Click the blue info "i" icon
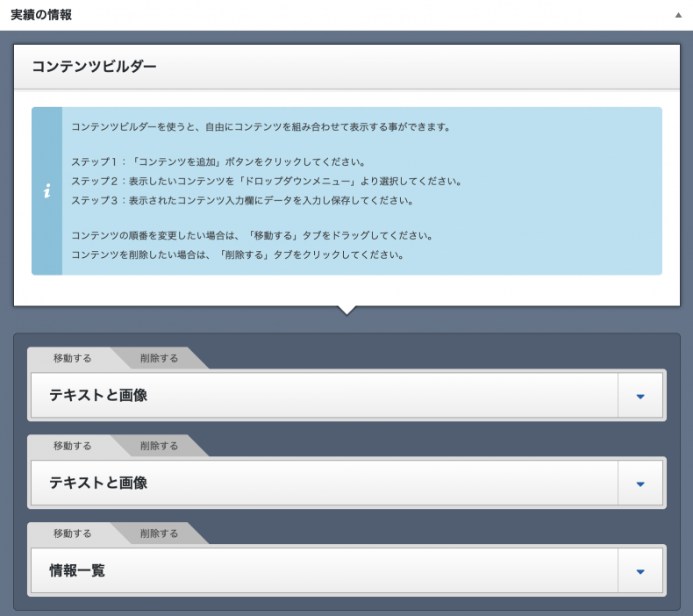This screenshot has width=693, height=616. click(46, 191)
